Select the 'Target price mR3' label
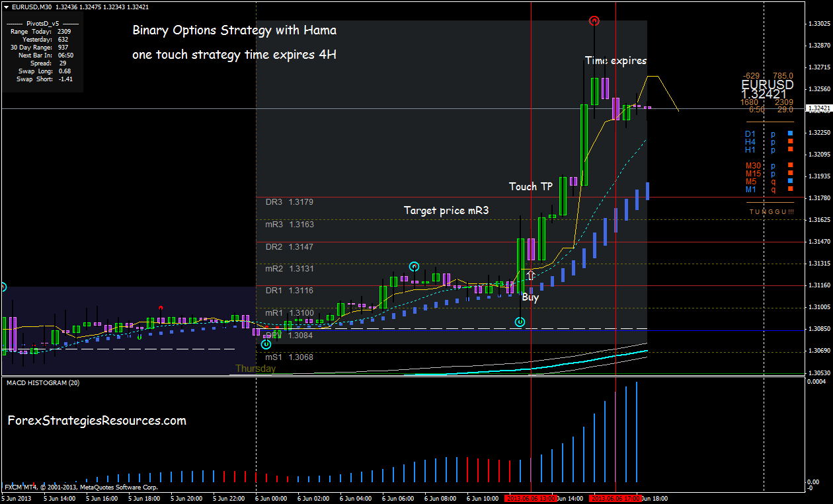This screenshot has width=833, height=504. (446, 211)
